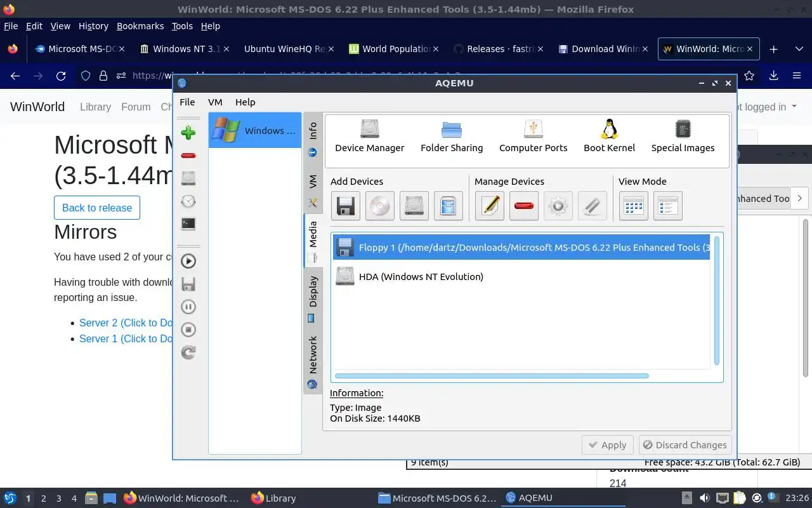Click horizontal scrollbar of device list
This screenshot has height=508, width=812.
click(492, 376)
